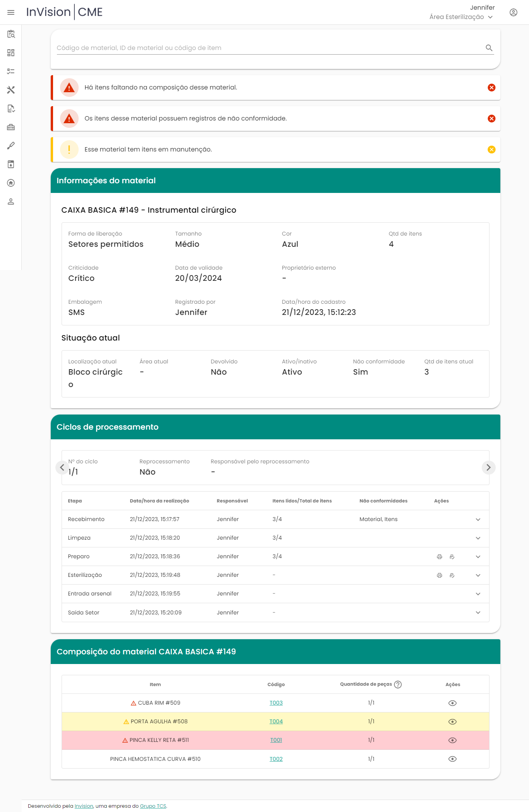
Task: Click the search magnifier icon
Action: pyautogui.click(x=489, y=48)
